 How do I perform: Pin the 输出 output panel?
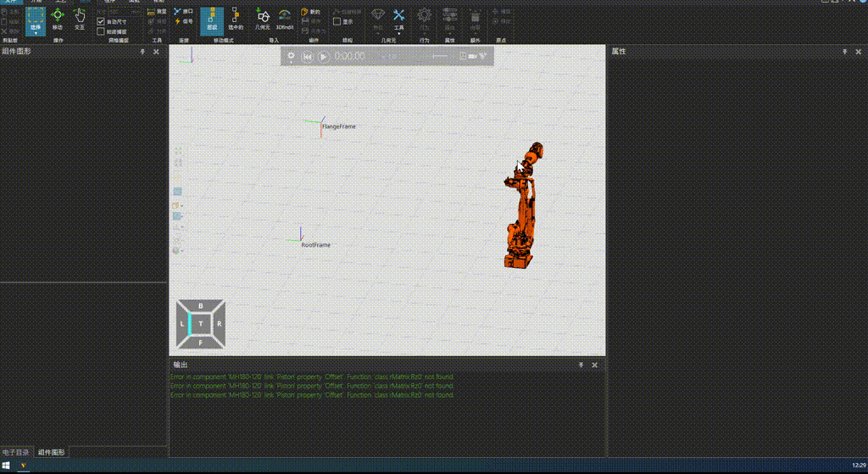tap(581, 365)
